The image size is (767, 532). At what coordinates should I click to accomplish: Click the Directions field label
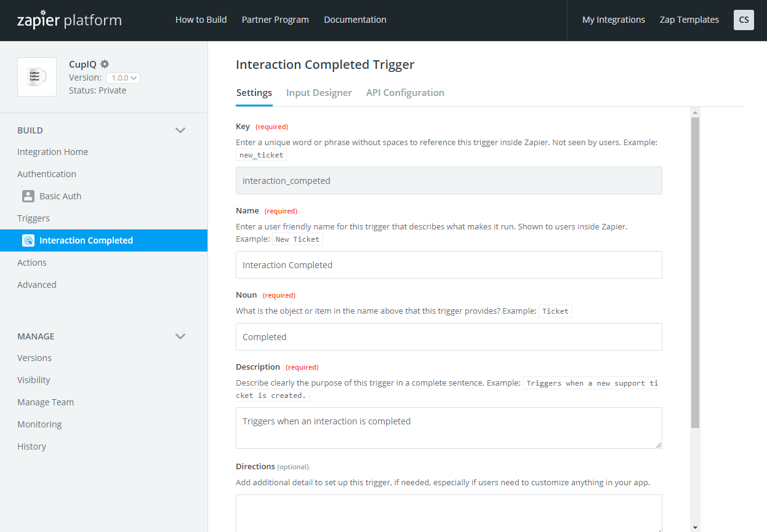pos(255,467)
